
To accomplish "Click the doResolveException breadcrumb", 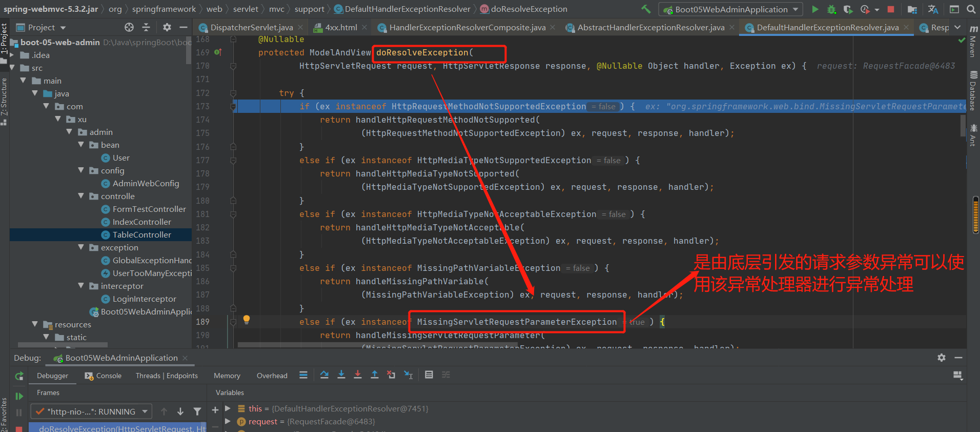I will pyautogui.click(x=529, y=9).
